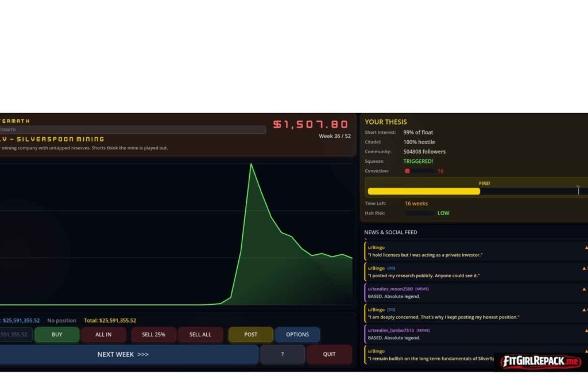Click the trade amount input field
The width and height of the screenshot is (588, 392).
pyautogui.click(x=16, y=335)
